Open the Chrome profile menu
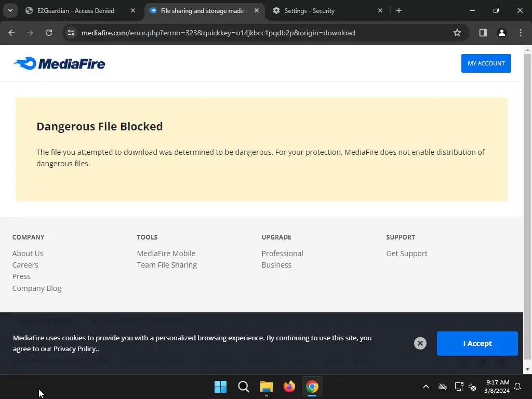The image size is (532, 399). coord(501,33)
